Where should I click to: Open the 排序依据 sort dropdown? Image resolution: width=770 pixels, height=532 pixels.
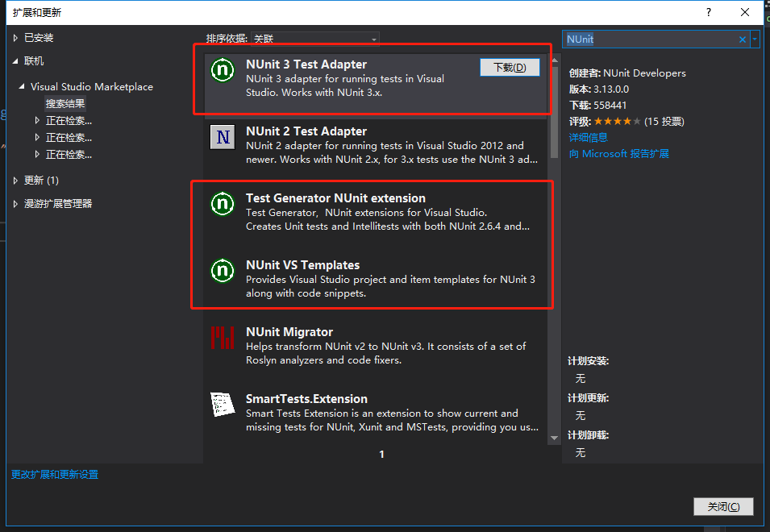click(x=314, y=39)
